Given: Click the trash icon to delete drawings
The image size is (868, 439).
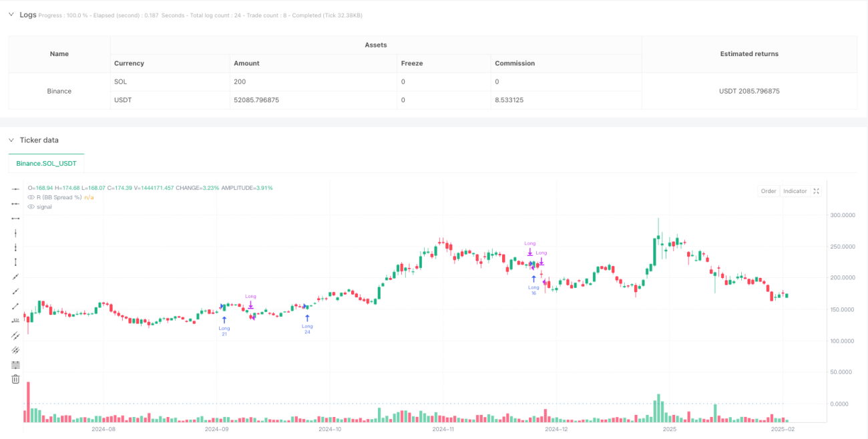Looking at the screenshot, I should pos(15,380).
